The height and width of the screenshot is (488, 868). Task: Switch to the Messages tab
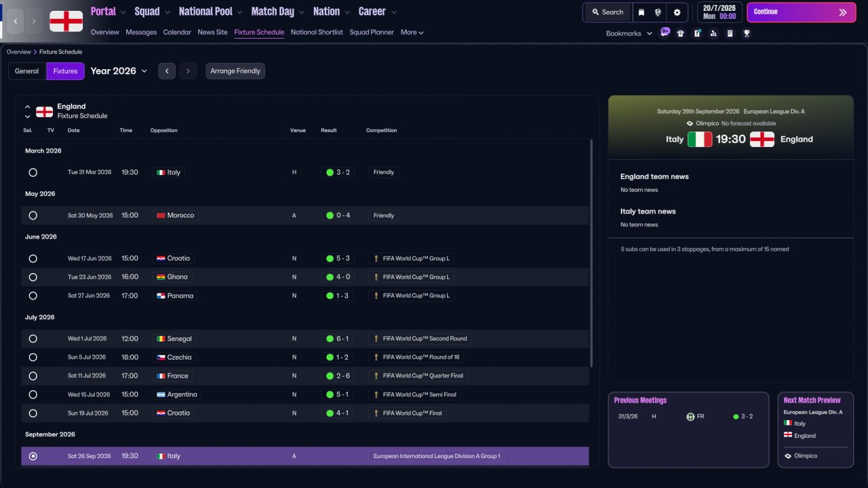click(x=141, y=33)
